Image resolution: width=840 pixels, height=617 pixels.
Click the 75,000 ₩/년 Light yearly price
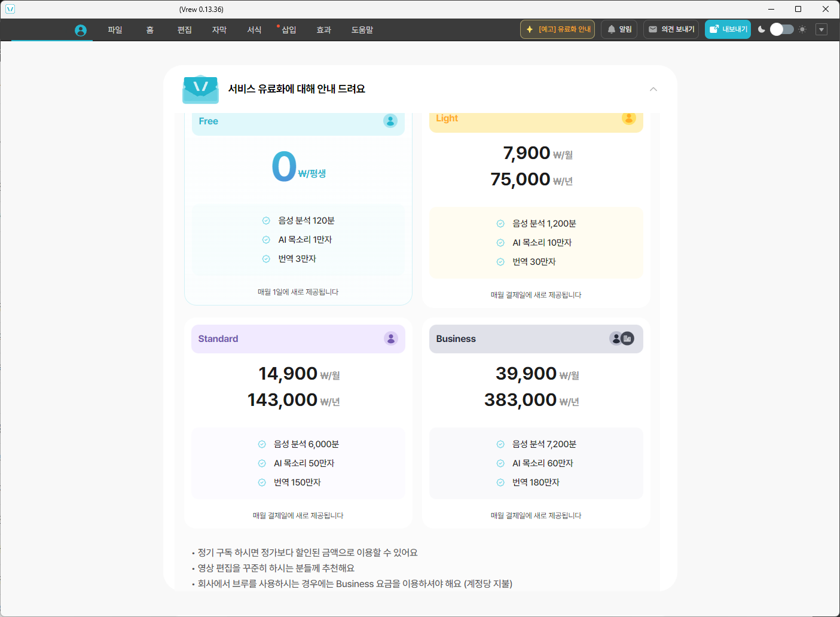[x=532, y=179]
